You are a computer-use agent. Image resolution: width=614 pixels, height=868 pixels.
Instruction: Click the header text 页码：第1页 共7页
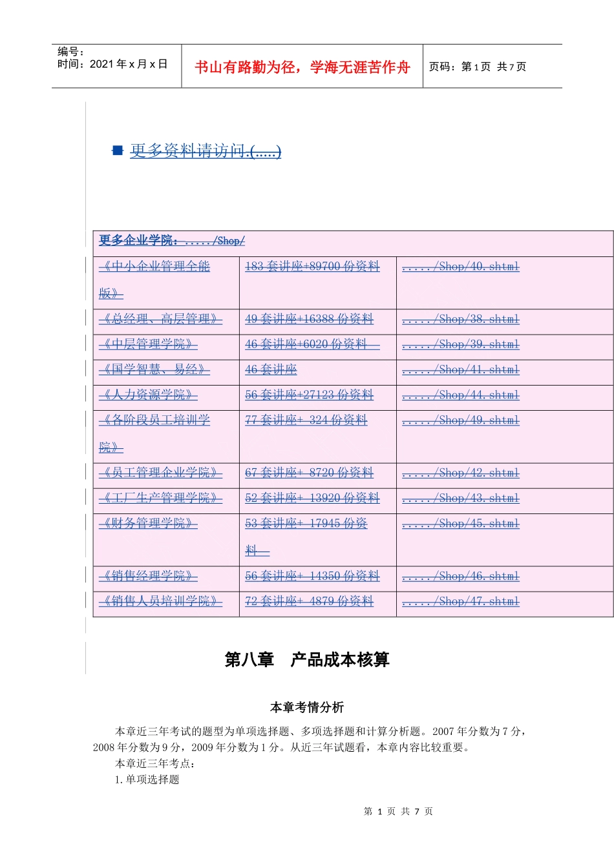[x=478, y=67]
